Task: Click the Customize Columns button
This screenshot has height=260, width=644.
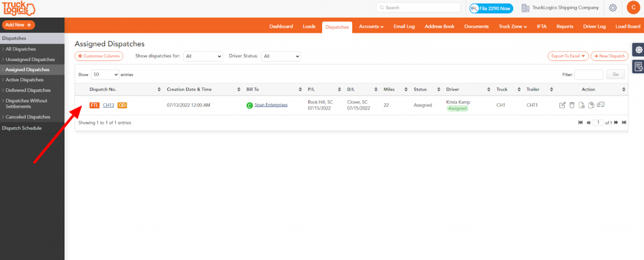Action: coord(99,56)
